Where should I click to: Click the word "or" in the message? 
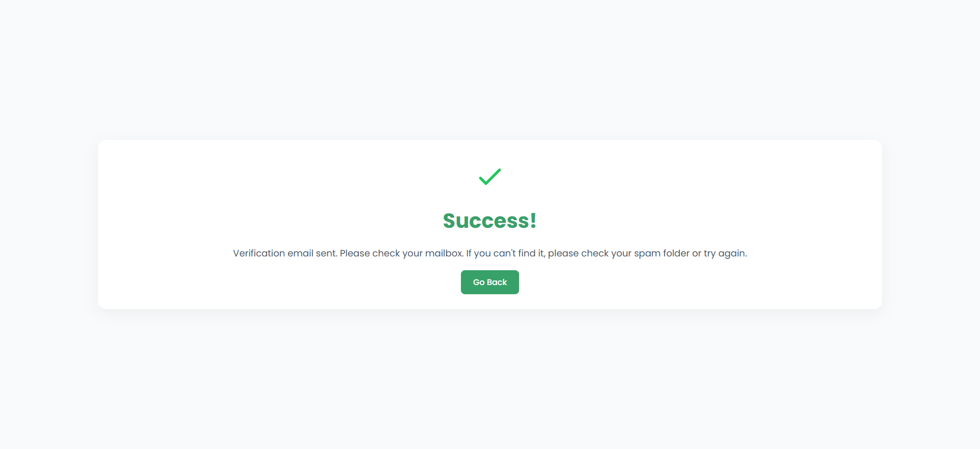697,253
